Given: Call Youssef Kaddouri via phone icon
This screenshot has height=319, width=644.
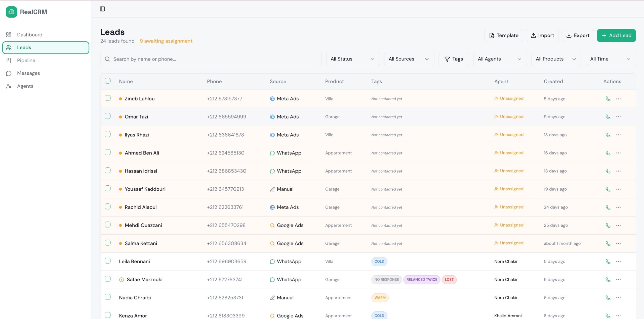Looking at the screenshot, I should [608, 189].
